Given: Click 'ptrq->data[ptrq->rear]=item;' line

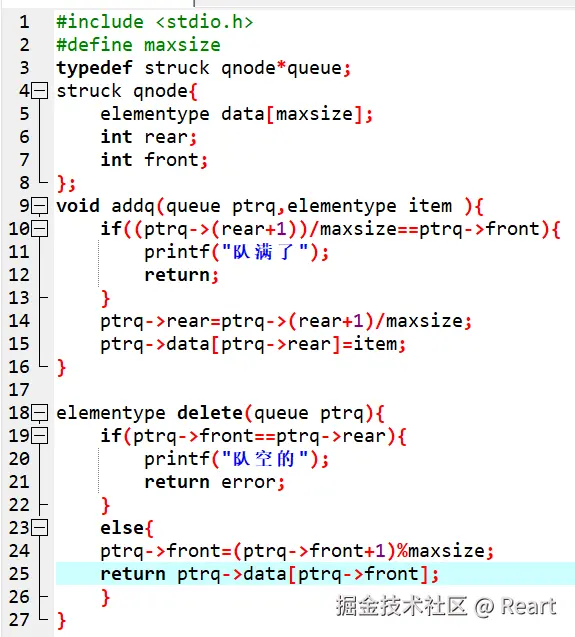Looking at the screenshot, I should (253, 344).
